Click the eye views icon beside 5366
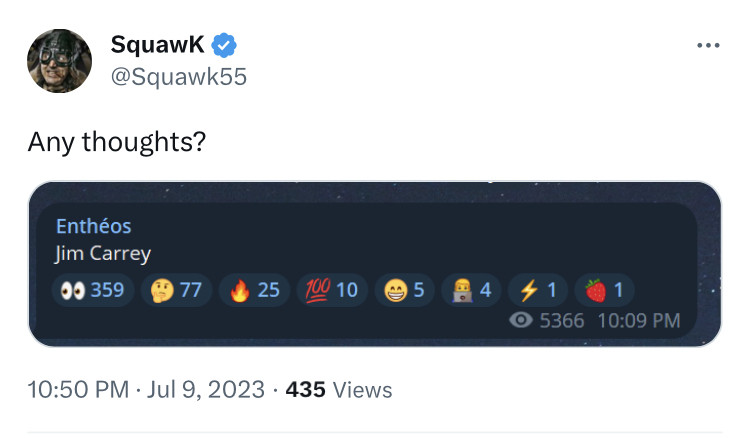The width and height of the screenshot is (750, 438). click(x=520, y=321)
